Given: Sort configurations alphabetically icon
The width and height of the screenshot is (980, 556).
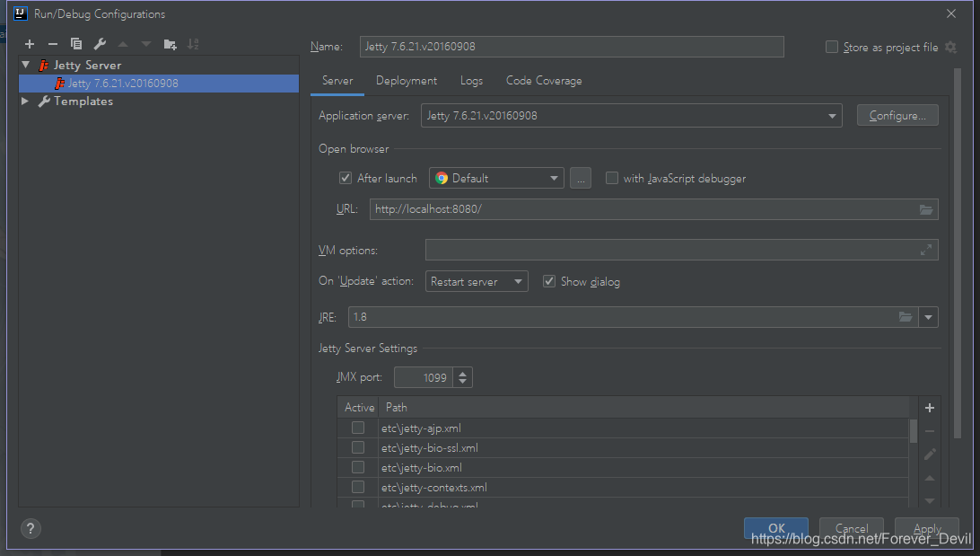Looking at the screenshot, I should point(193,44).
